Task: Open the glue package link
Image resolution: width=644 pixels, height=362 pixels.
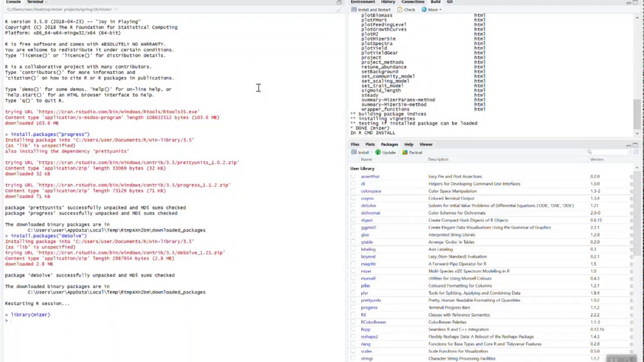Action: click(365, 235)
